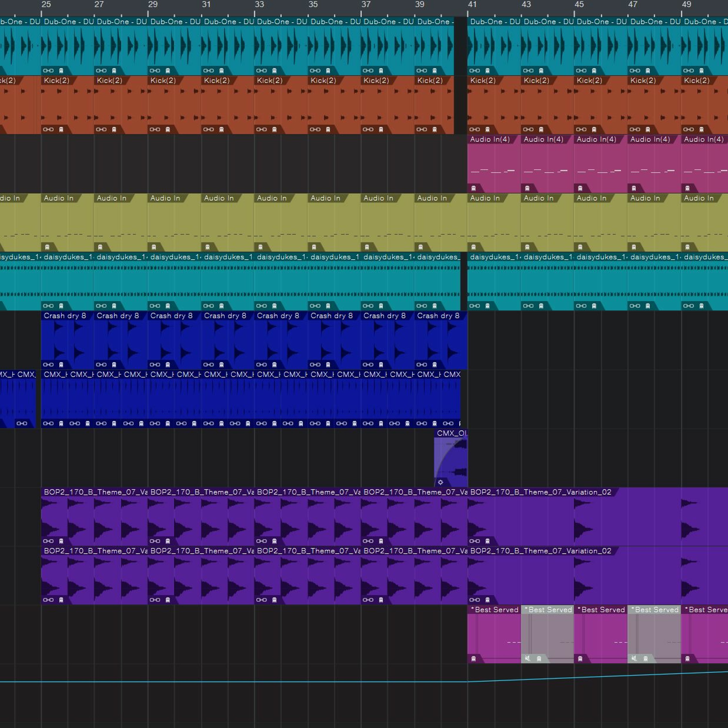Click the ghost icon on the yellow Audio In clip at bar 37
Viewport: 728px width, 728px height.
coord(367,247)
